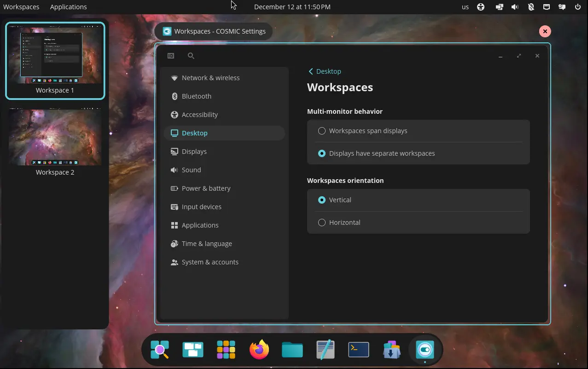The image size is (588, 369).
Task: Launch Firefox from the dock
Action: (259, 350)
